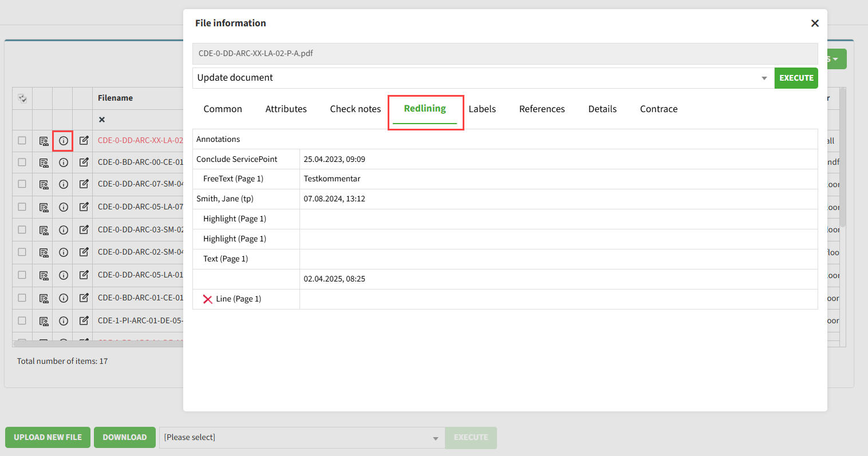Click the Upload New File button
The image size is (868, 456).
pyautogui.click(x=48, y=438)
